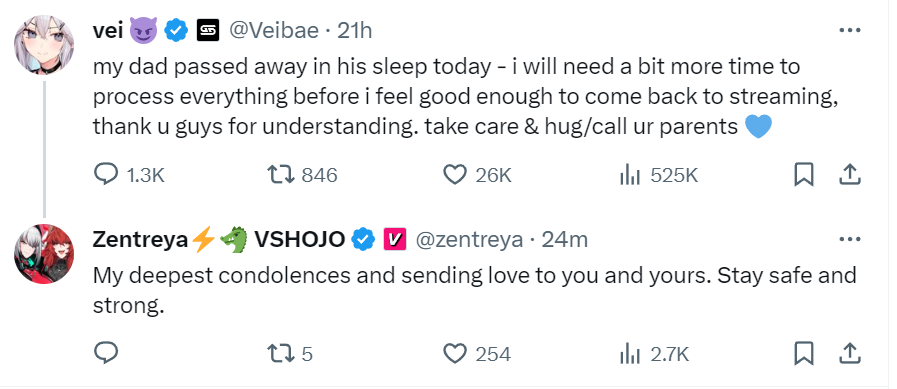Reply to Zentreya's condolence tweet
897x389 pixels.
coord(105,354)
